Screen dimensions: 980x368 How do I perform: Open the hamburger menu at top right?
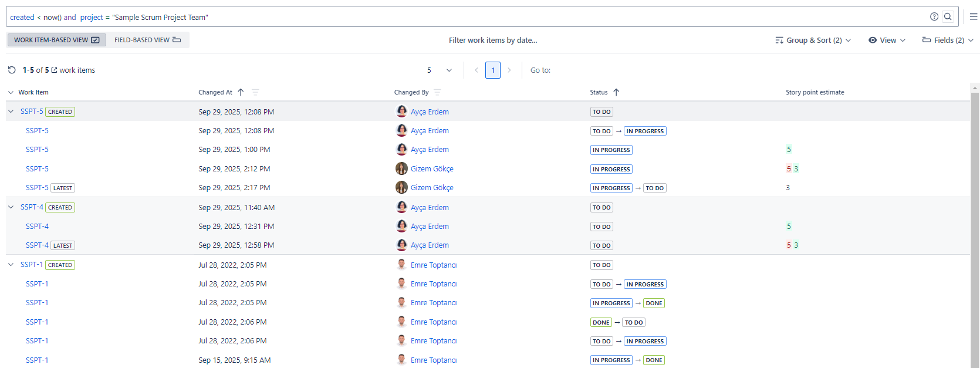[x=973, y=17]
